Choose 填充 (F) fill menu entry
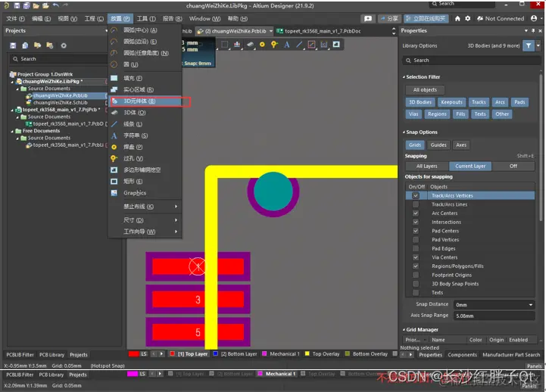This screenshot has width=546, height=392. (145, 78)
